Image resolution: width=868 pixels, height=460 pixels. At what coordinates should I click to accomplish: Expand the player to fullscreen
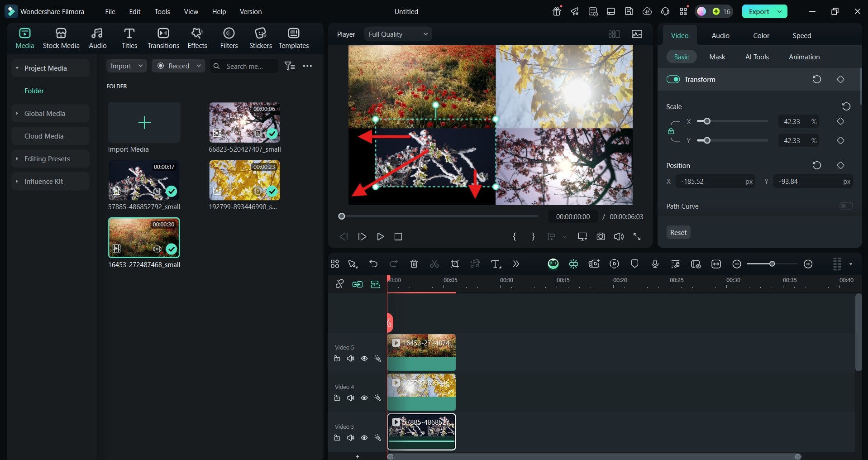click(637, 236)
